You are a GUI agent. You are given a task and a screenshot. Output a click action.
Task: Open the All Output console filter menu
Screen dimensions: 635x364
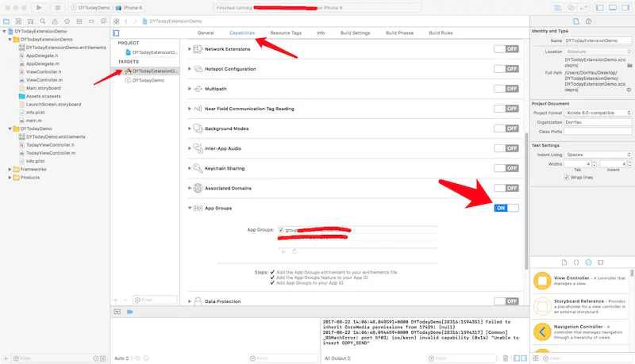[337, 358]
